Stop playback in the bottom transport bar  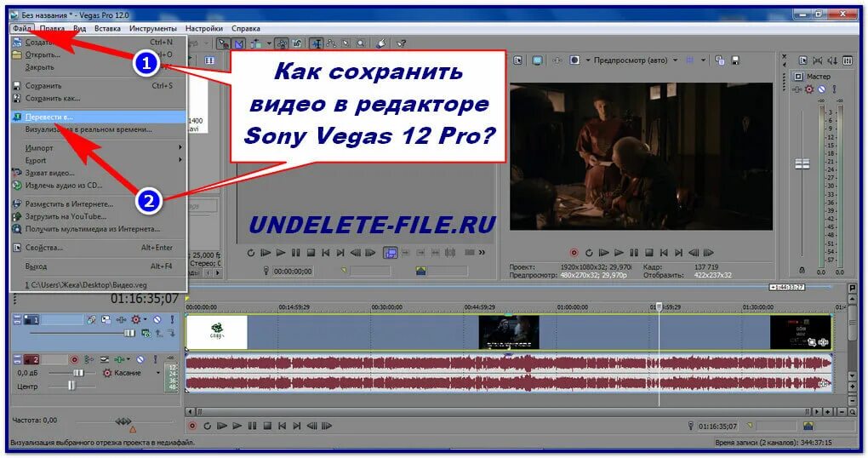click(267, 426)
